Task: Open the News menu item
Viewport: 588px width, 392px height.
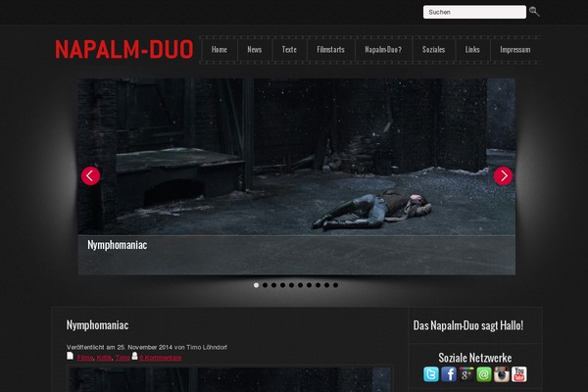Action: pos(254,50)
